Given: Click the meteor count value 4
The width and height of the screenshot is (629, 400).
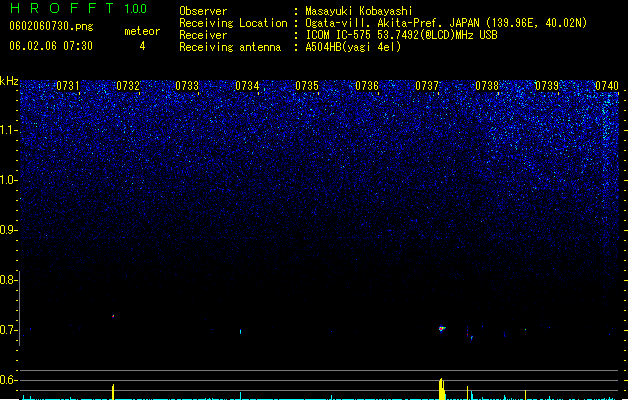Looking at the screenshot, I should (x=142, y=46).
